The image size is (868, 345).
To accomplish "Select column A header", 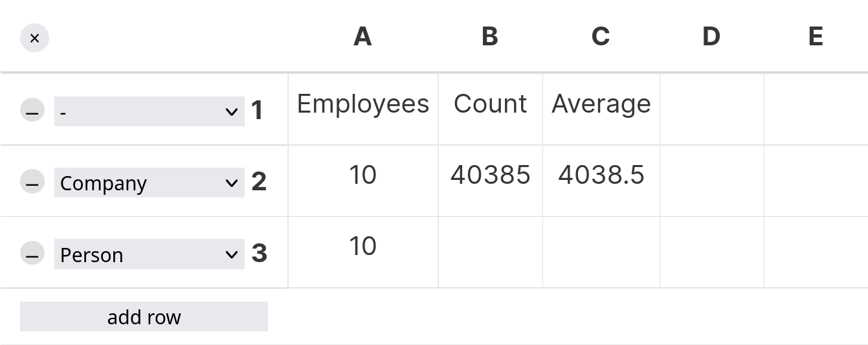I will click(362, 37).
